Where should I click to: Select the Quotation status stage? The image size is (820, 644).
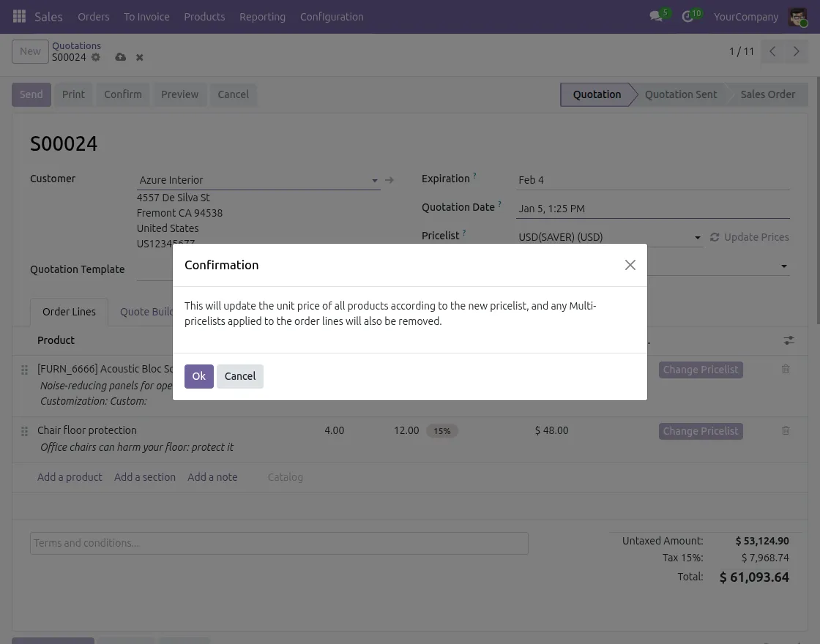[x=597, y=94]
